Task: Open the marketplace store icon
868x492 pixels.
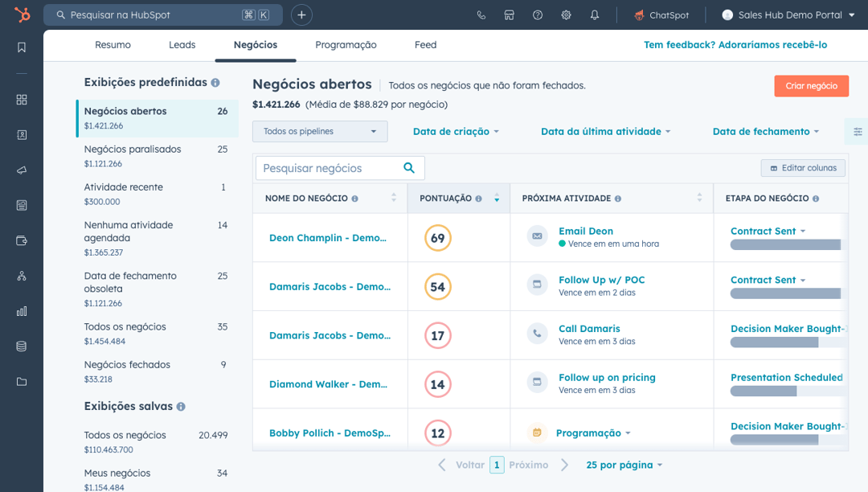Action: pos(509,15)
